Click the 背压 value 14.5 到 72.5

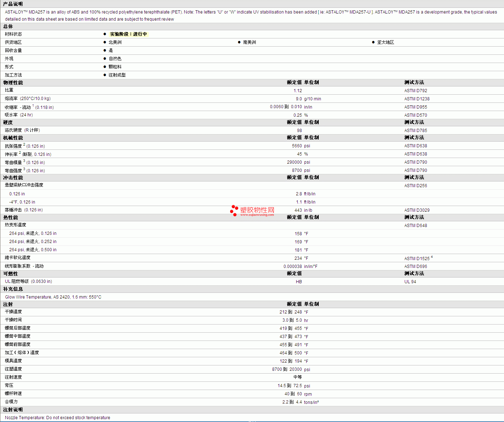(x=290, y=386)
